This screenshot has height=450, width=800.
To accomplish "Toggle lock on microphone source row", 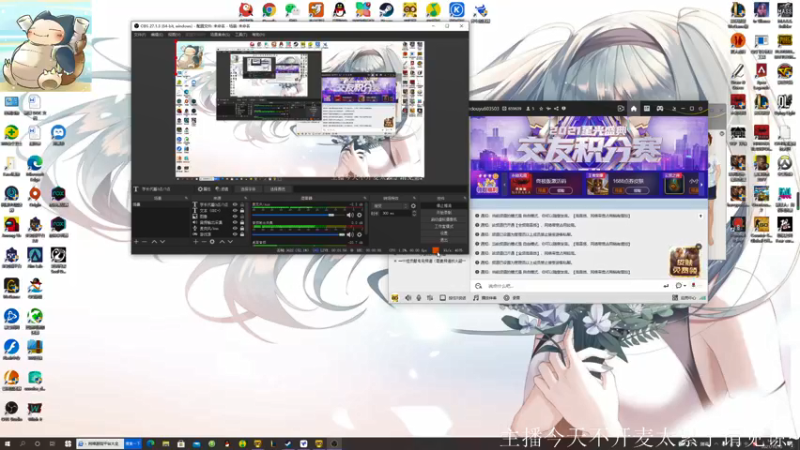I will tap(242, 229).
